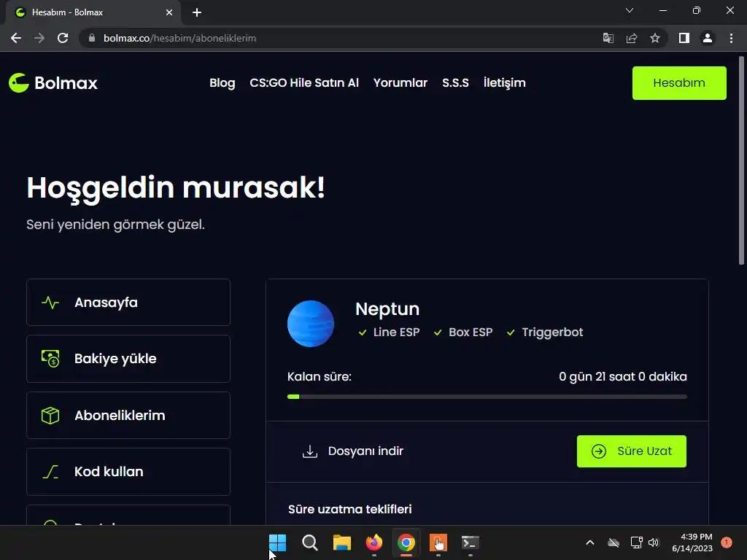Show hidden system tray icons

point(589,542)
